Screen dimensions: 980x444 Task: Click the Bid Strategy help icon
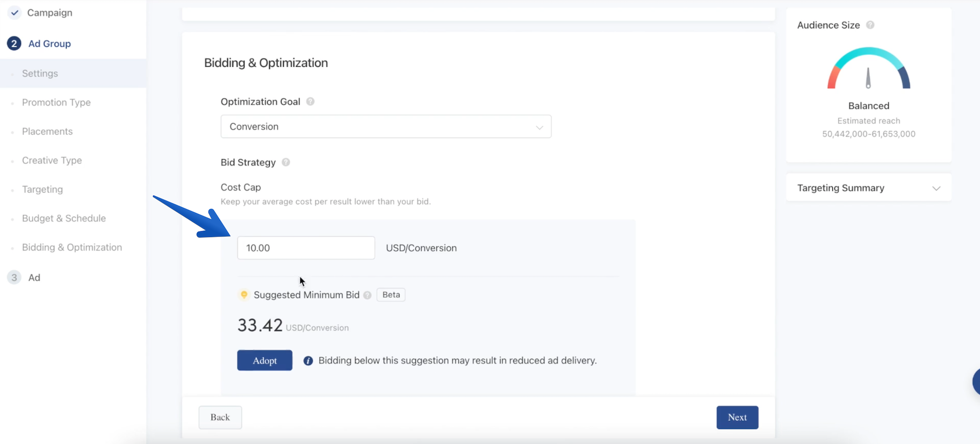(286, 162)
